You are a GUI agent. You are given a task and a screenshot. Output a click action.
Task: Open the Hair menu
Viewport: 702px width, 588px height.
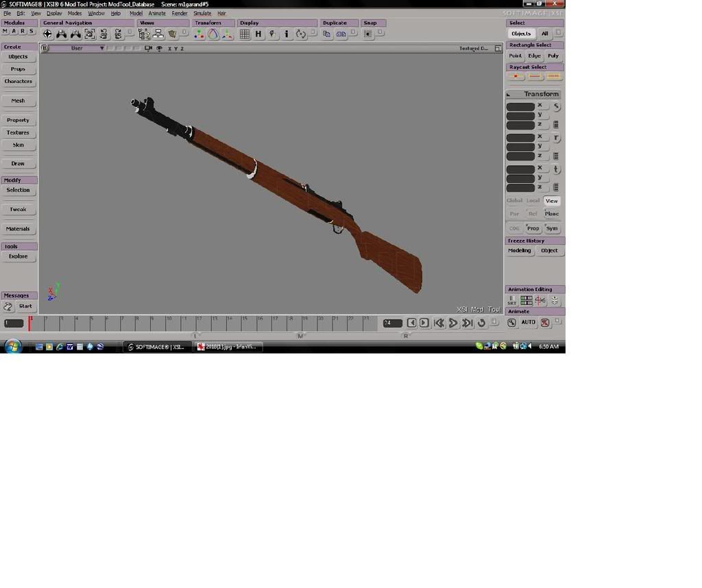point(221,14)
